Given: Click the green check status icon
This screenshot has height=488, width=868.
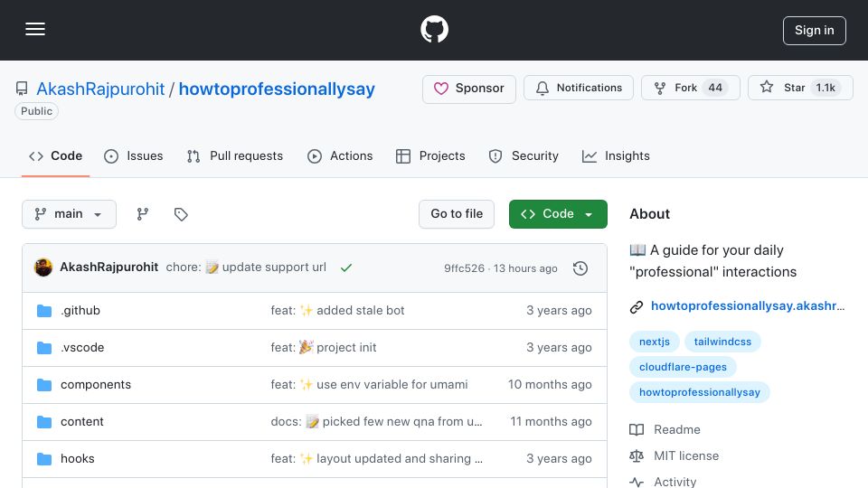Looking at the screenshot, I should click(346, 267).
